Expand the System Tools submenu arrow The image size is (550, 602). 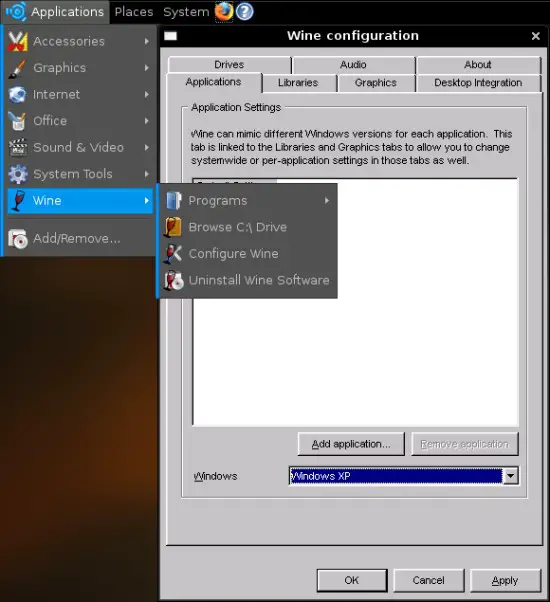pyautogui.click(x=147, y=174)
